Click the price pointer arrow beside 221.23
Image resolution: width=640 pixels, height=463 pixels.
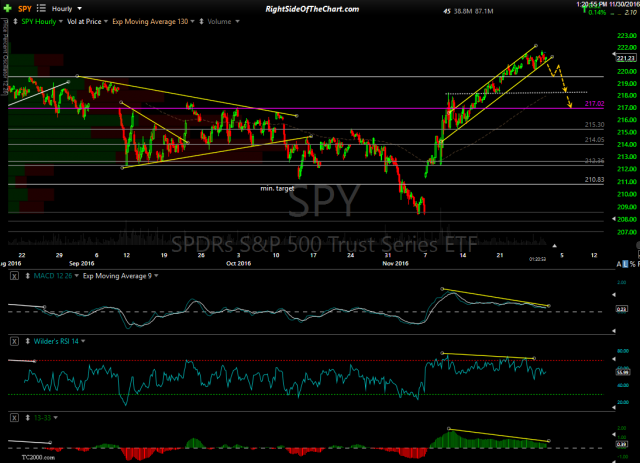(x=614, y=54)
